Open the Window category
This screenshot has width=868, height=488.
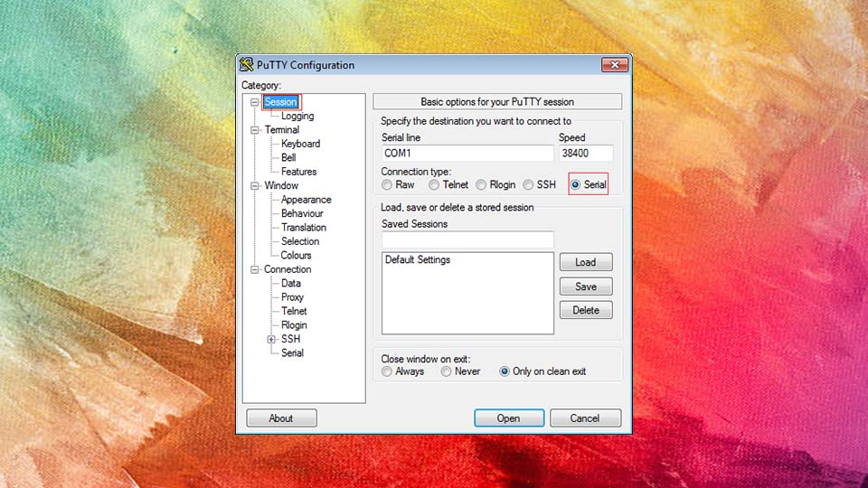point(281,185)
